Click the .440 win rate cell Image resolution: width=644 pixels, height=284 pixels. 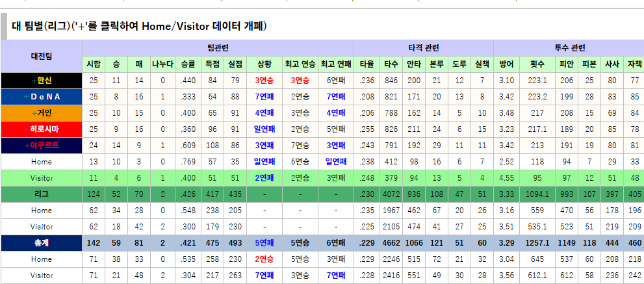click(x=188, y=81)
